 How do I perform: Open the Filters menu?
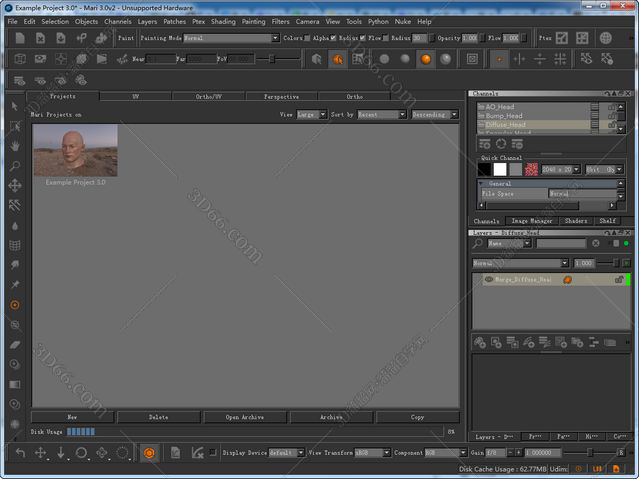(280, 21)
